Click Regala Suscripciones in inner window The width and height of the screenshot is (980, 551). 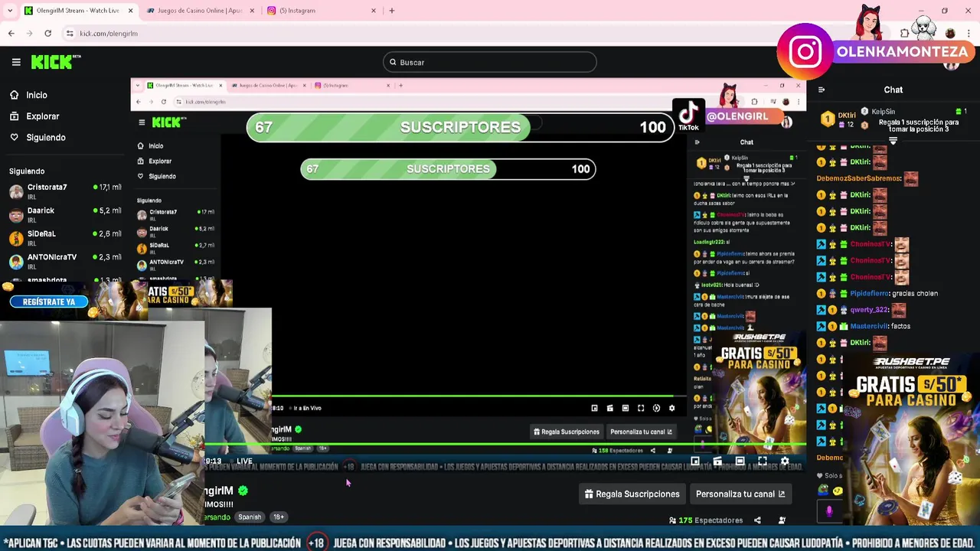pyautogui.click(x=567, y=432)
